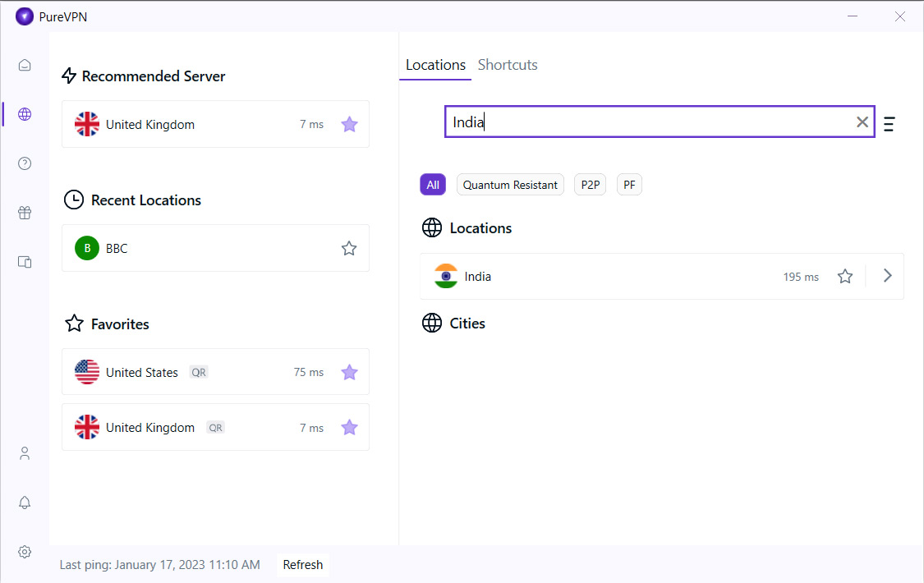Image resolution: width=924 pixels, height=583 pixels.
Task: Open the gift Refer icon in sidebar
Action: (x=24, y=213)
